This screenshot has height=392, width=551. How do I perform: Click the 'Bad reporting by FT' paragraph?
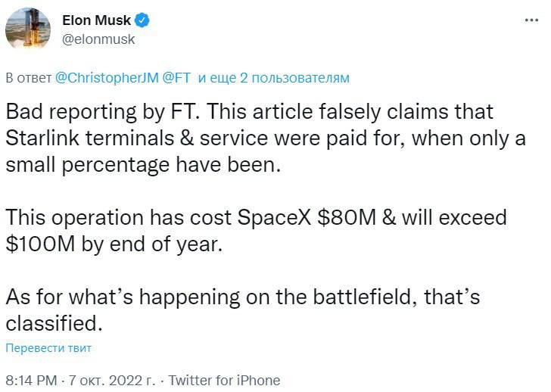point(250,139)
